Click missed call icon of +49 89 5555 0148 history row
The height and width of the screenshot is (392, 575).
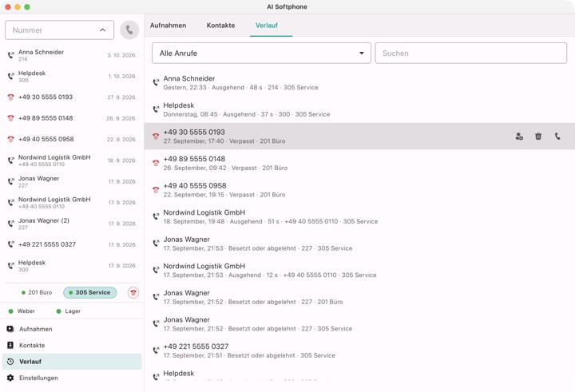tap(156, 163)
